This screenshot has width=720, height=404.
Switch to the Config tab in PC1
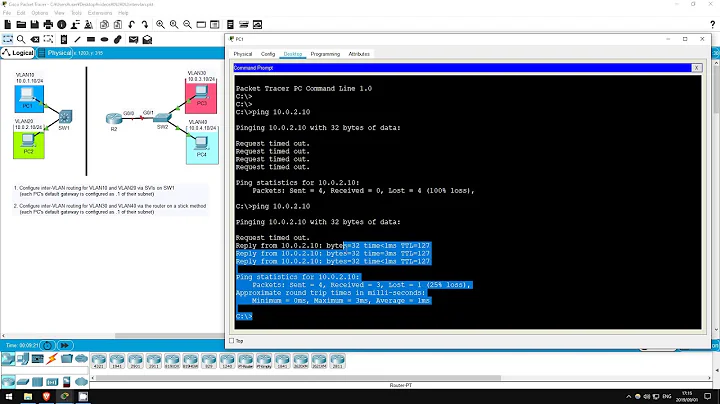point(268,54)
